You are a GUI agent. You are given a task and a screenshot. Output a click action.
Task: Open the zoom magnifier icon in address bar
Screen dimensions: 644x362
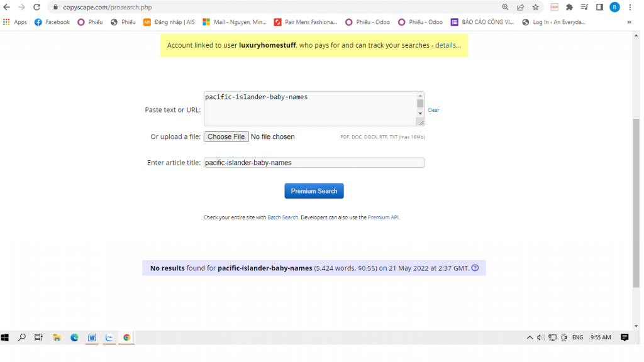(505, 7)
